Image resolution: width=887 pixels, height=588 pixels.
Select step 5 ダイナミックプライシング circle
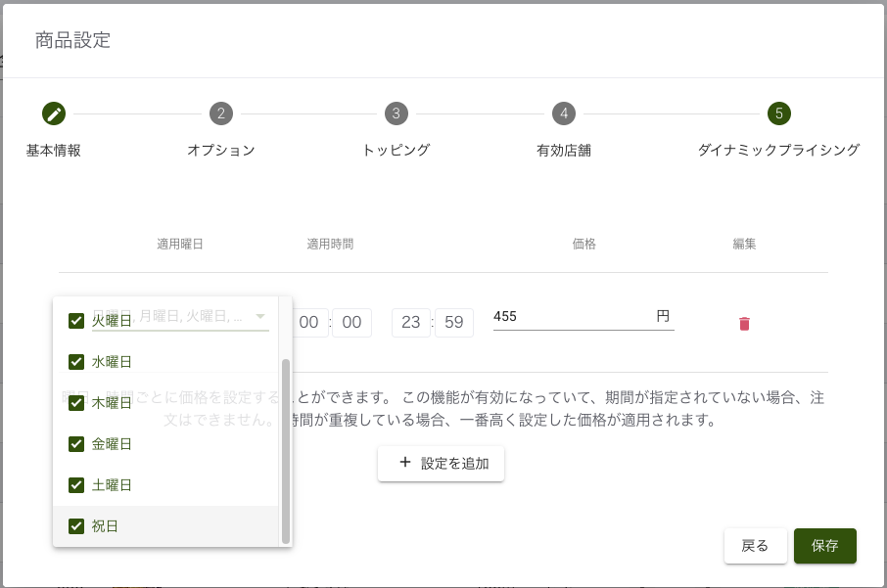click(x=778, y=113)
